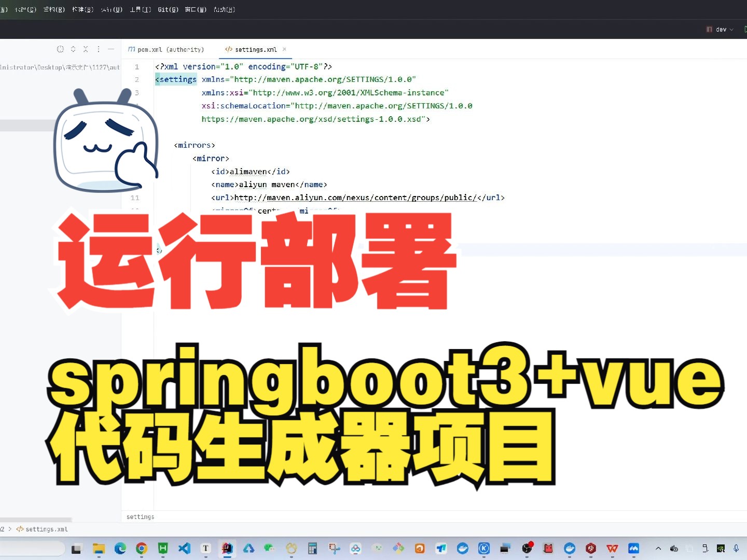Open the 窗口(W) menu
The height and width of the screenshot is (560, 747).
(x=196, y=9)
